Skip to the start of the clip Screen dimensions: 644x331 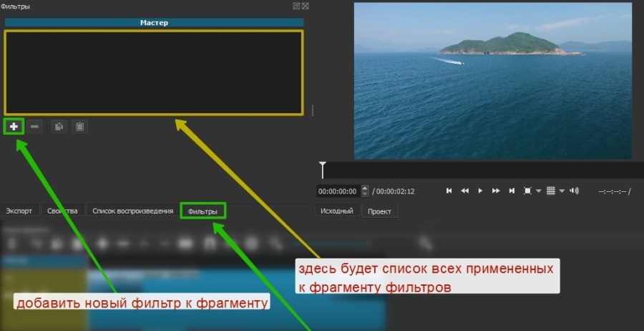click(449, 191)
